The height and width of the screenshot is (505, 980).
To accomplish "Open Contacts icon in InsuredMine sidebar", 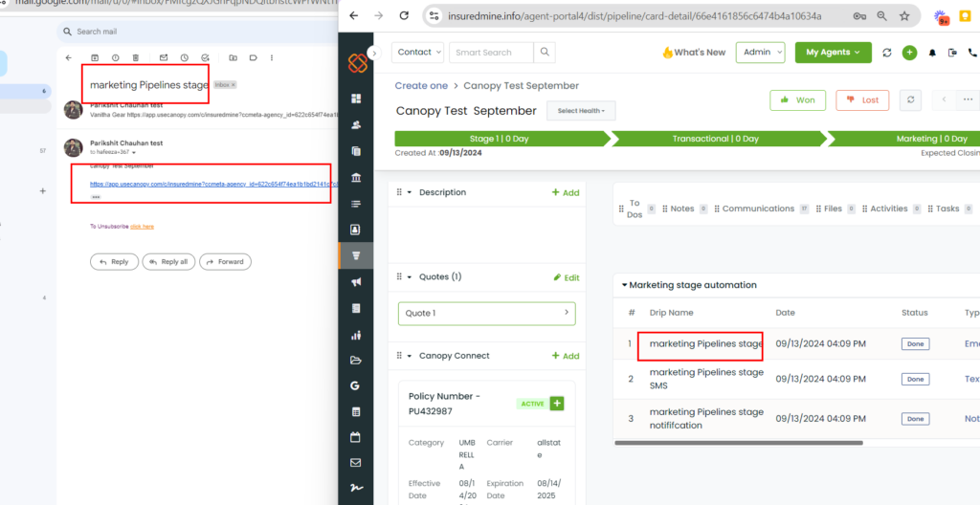I will (x=356, y=125).
